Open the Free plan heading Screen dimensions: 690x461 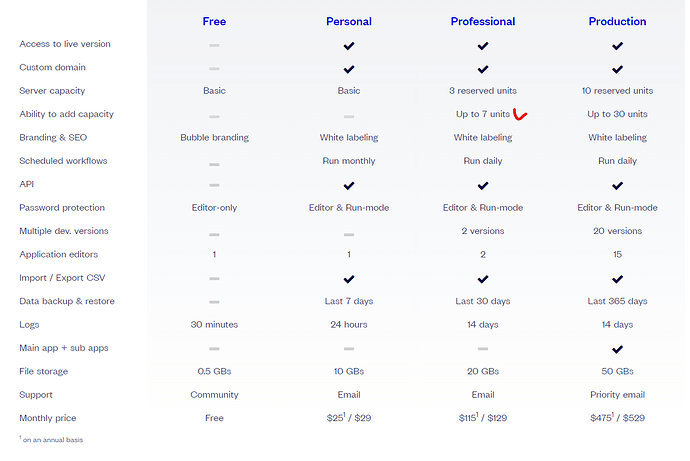point(214,21)
